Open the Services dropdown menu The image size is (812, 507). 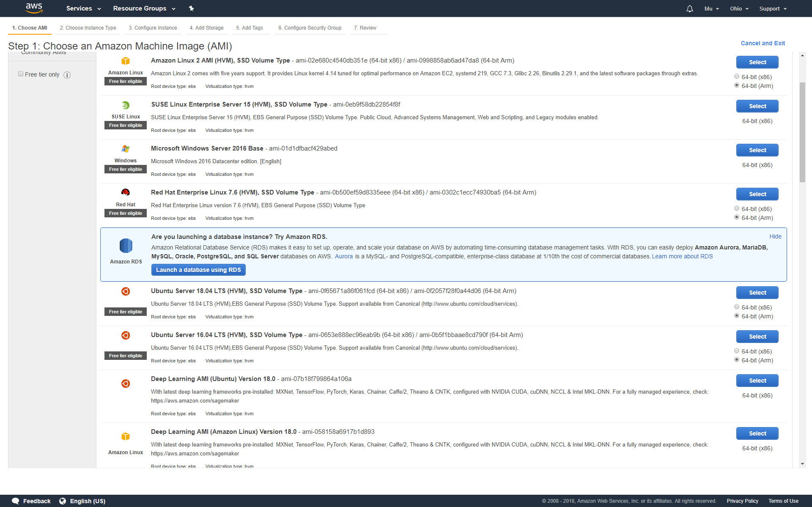click(83, 8)
